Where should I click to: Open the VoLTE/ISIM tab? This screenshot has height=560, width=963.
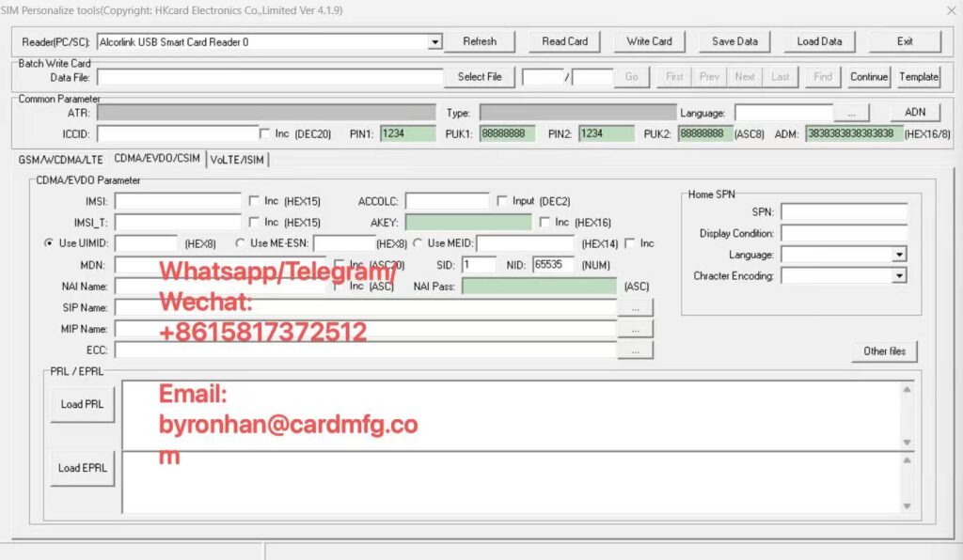pyautogui.click(x=237, y=160)
